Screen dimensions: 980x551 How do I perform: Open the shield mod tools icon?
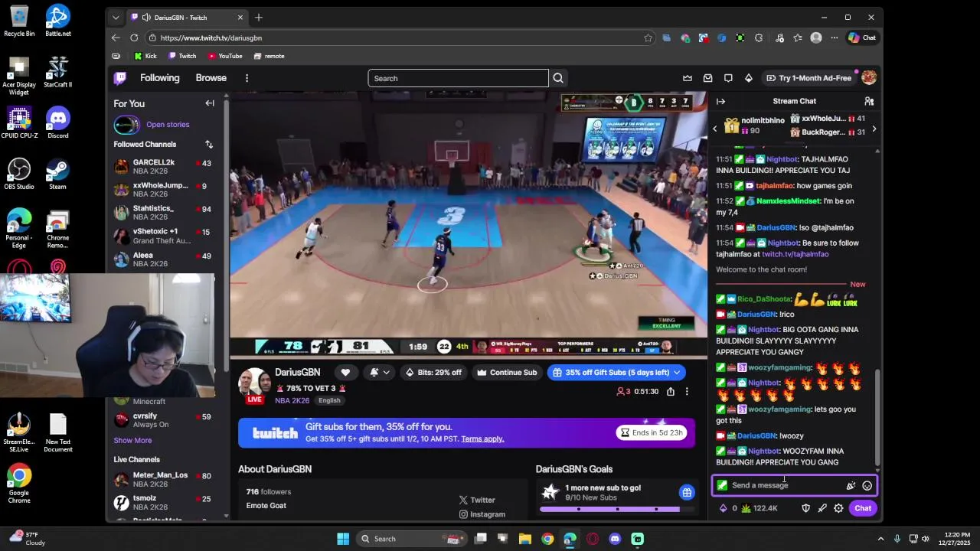pos(805,508)
